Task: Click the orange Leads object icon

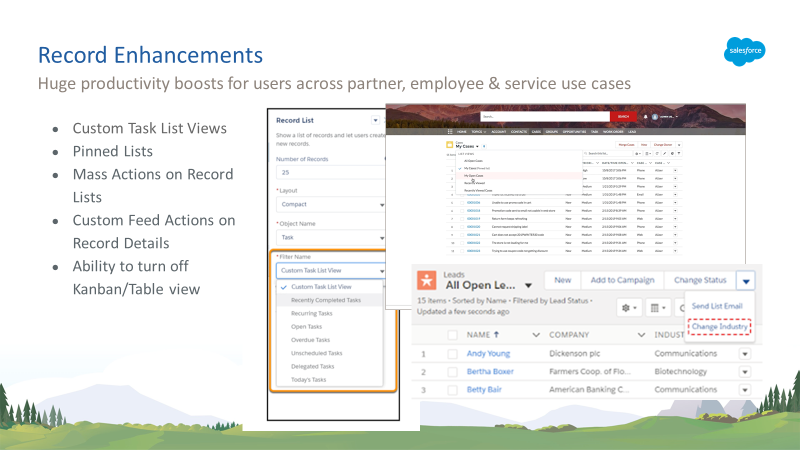Action: click(x=427, y=280)
